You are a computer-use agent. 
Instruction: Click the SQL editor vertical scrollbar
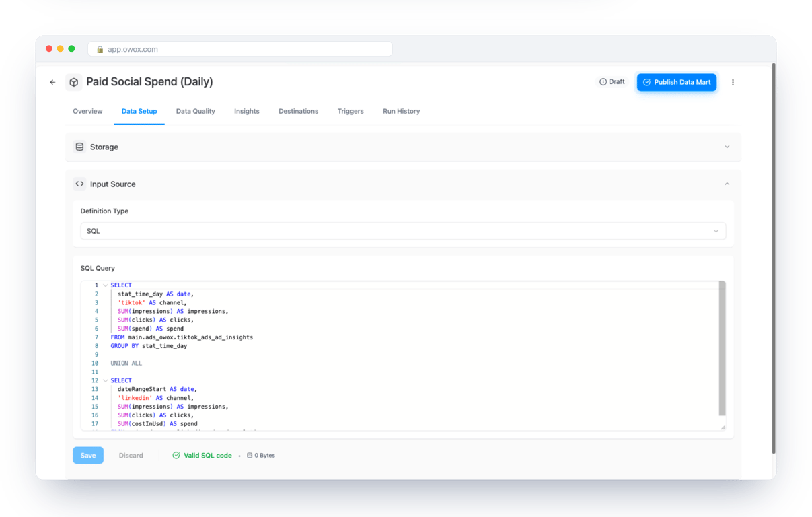722,349
